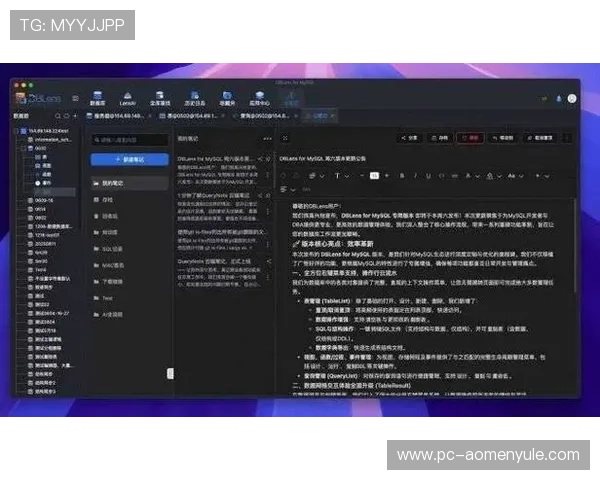This screenshot has height=480, width=600.
Task: Expand the note editor to fullscreen
Action: point(285,138)
